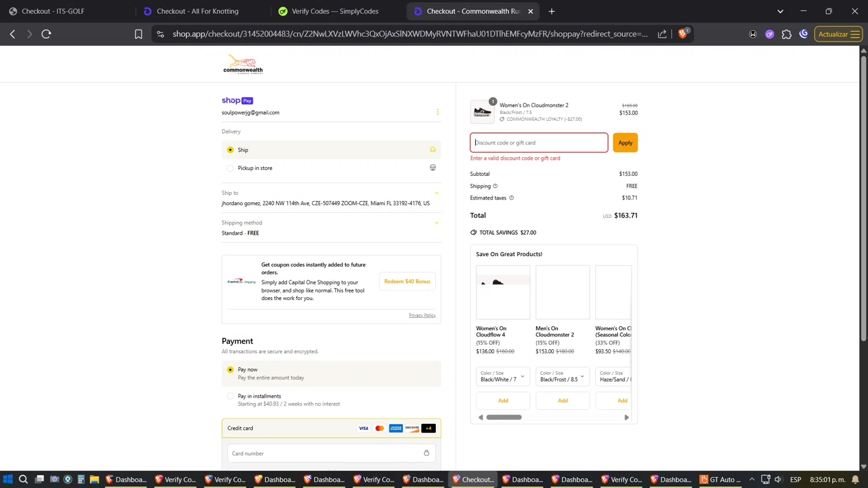The height and width of the screenshot is (488, 868).
Task: Open the taskbar clock showing 8:35:01 p.m.
Action: pyautogui.click(x=827, y=479)
